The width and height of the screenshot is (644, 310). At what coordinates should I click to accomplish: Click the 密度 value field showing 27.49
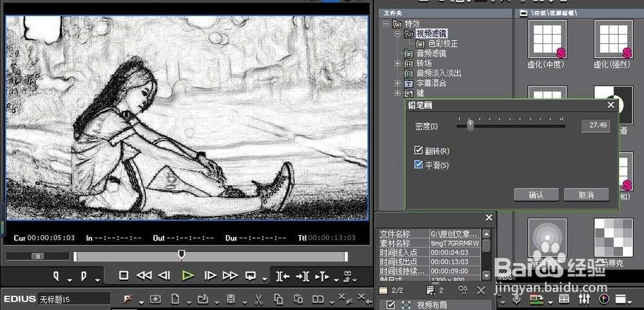[x=595, y=126]
